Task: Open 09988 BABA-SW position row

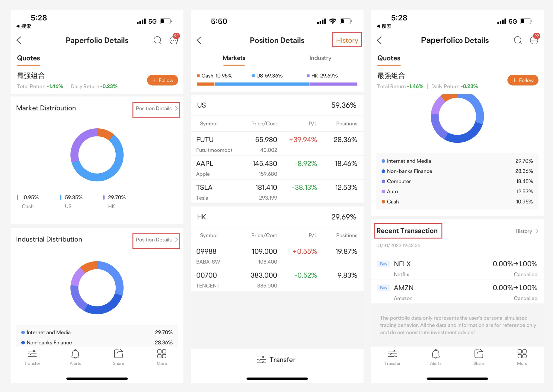Action: tap(277, 256)
